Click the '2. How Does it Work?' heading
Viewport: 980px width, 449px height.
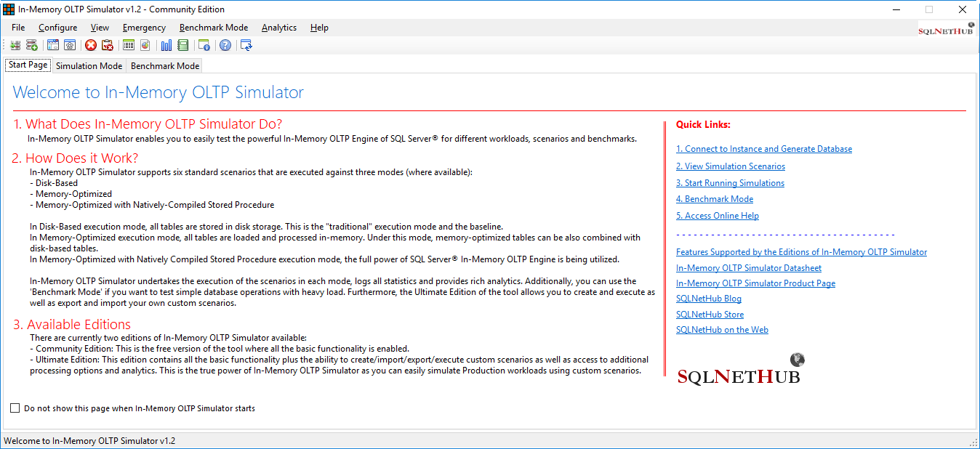[x=76, y=158]
